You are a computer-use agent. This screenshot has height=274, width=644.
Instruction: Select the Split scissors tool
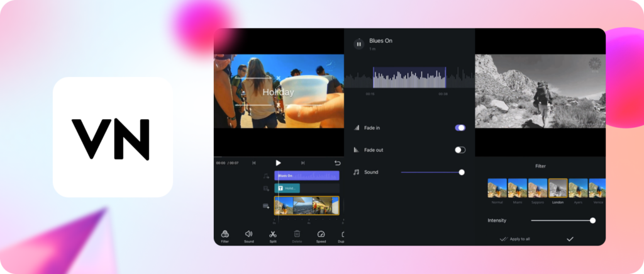point(273,236)
